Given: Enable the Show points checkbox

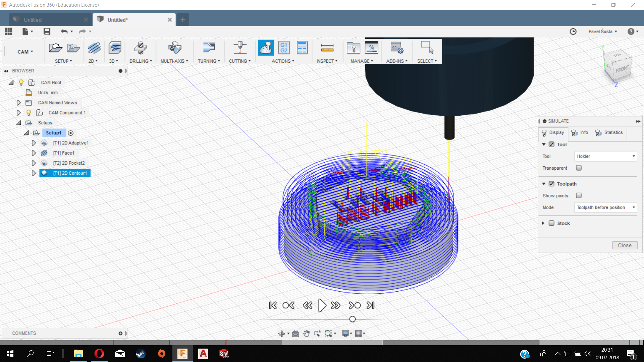Looking at the screenshot, I should tap(579, 195).
